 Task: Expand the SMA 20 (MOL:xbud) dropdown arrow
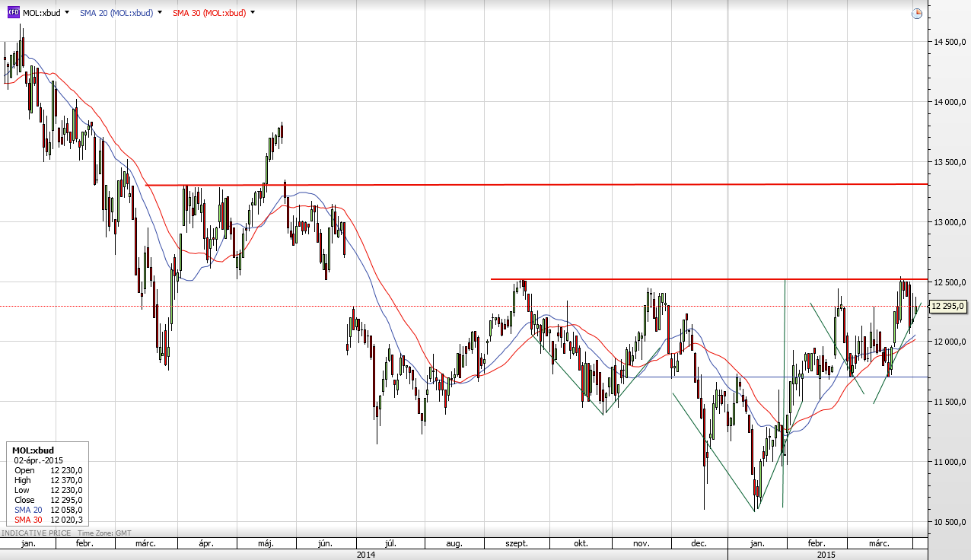click(x=160, y=13)
